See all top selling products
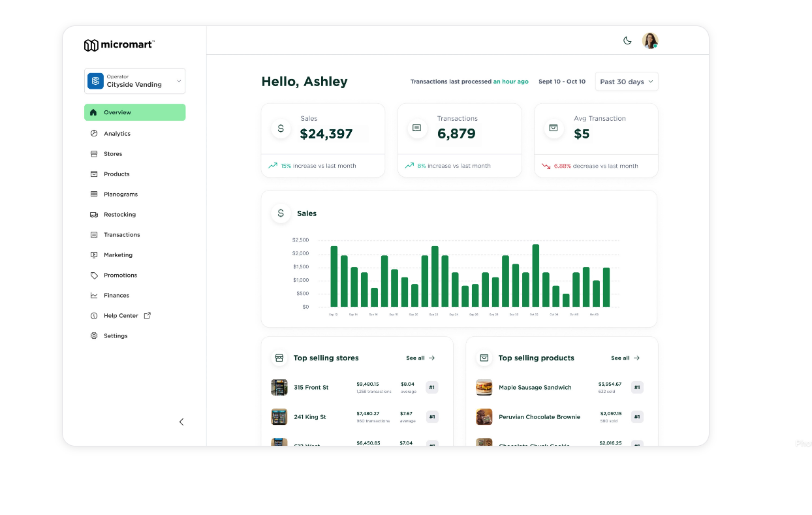This screenshot has height=515, width=812. [625, 358]
